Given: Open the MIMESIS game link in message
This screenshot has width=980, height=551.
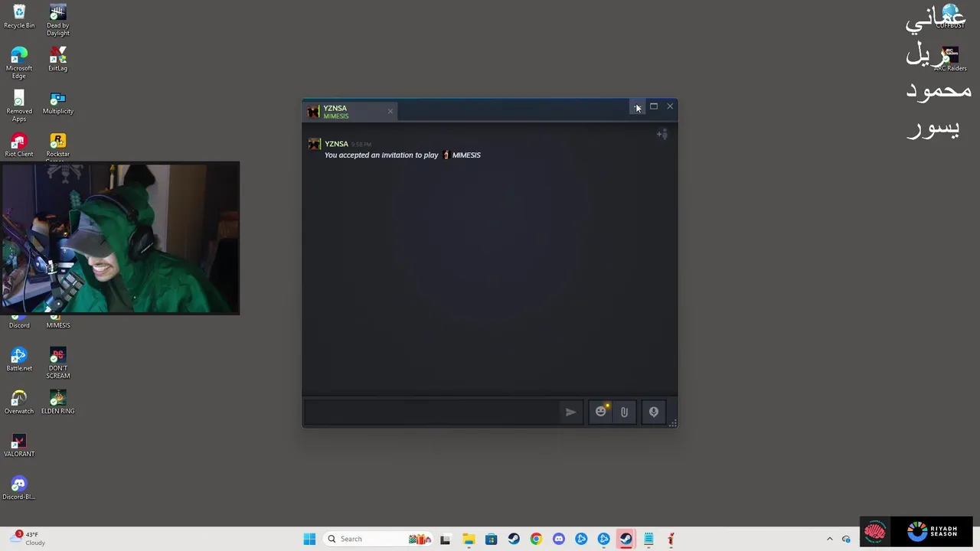Looking at the screenshot, I should [462, 155].
